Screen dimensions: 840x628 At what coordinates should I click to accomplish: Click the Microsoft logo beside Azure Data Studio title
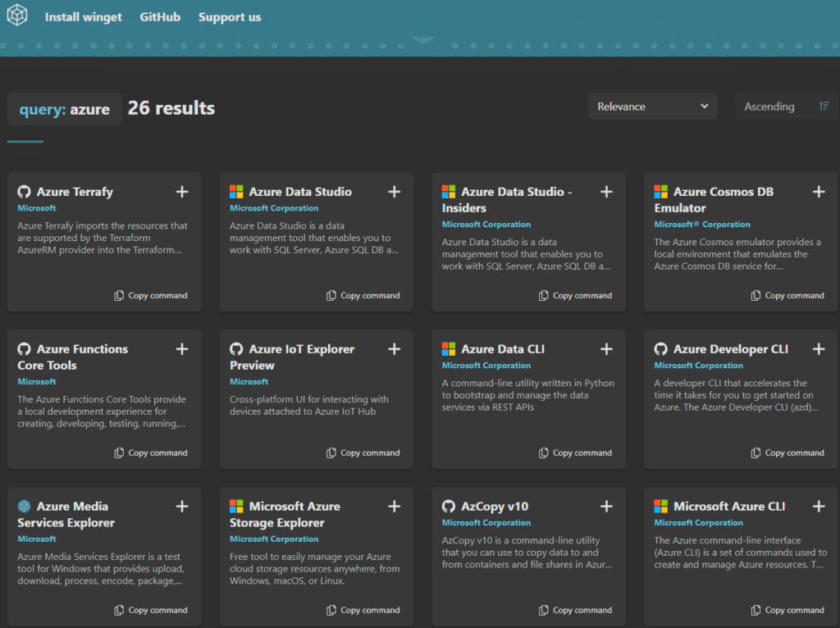[236, 192]
